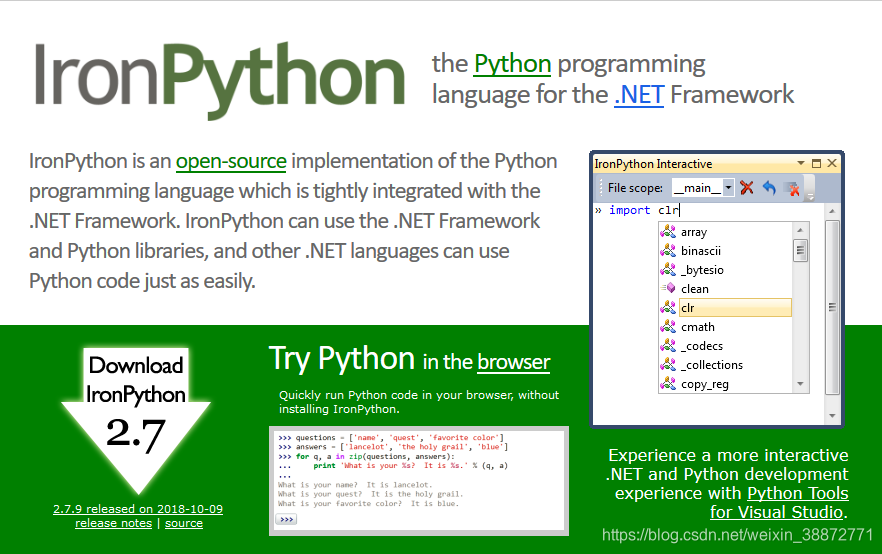The height and width of the screenshot is (554, 882).
Task: Open the File scope __main__ dropdown
Action: tap(728, 187)
